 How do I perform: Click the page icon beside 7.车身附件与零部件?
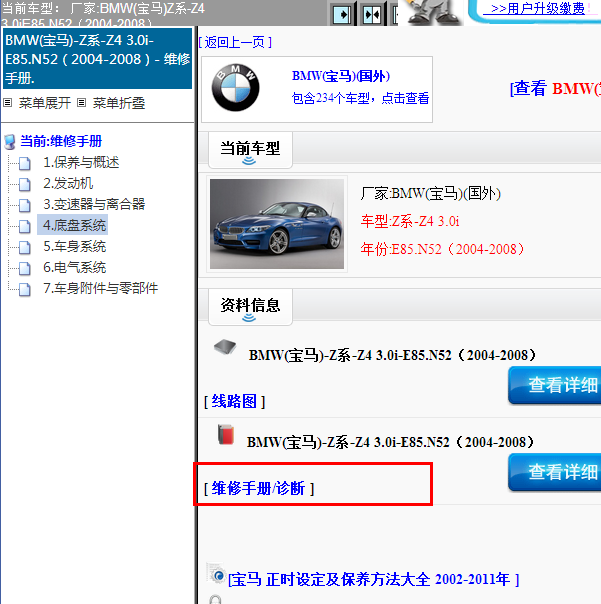click(x=25, y=289)
